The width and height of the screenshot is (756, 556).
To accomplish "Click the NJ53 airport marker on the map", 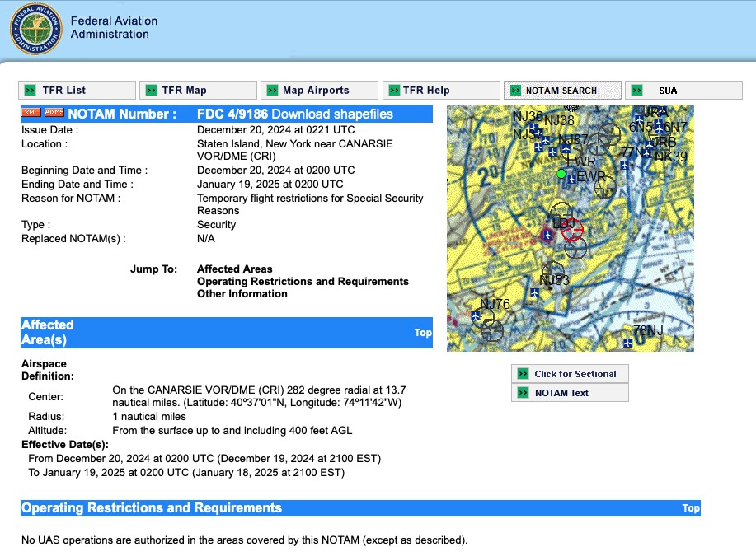I will coord(534,292).
